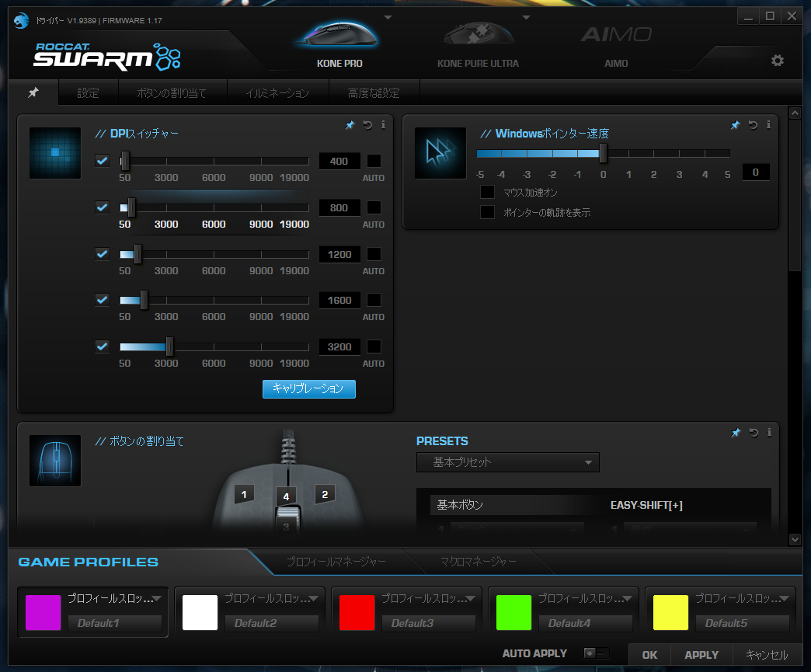Switch to the 高度な設定 tab
811x672 pixels.
tap(374, 93)
